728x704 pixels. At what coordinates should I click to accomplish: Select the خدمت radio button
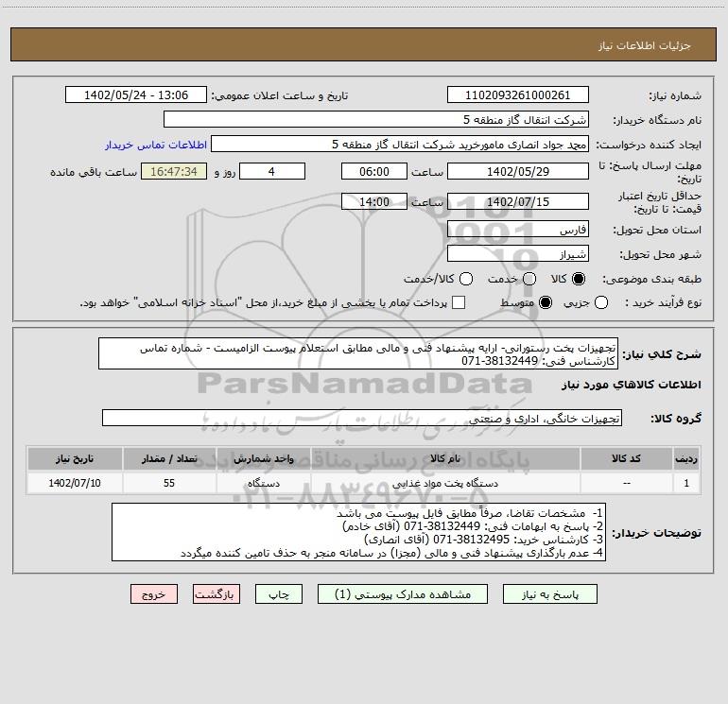click(x=529, y=279)
